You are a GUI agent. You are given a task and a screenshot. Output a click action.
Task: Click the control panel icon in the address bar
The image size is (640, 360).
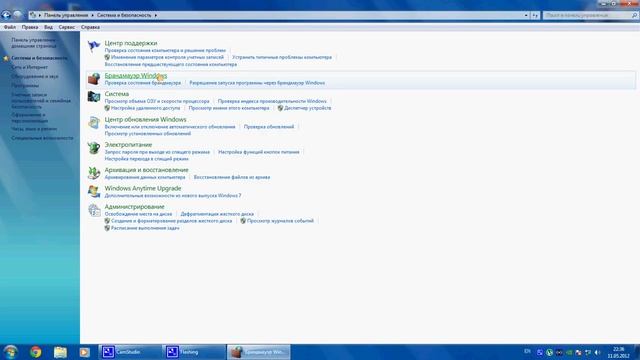[33, 15]
